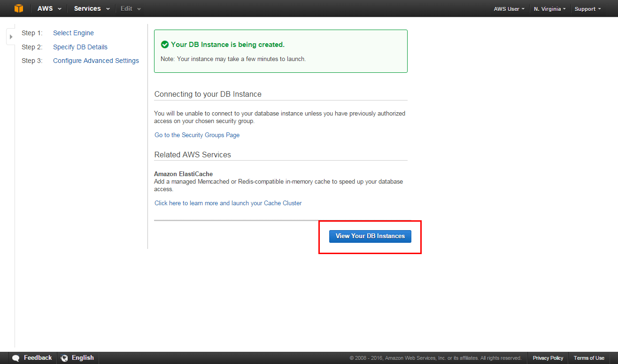Open the Specify DB Details step
This screenshot has height=364, width=618.
click(80, 47)
